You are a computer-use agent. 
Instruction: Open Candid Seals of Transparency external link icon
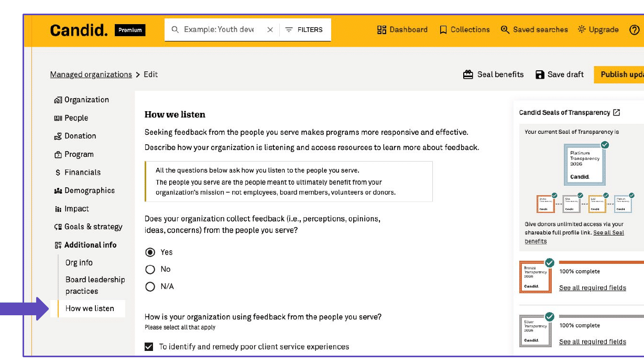[617, 113]
